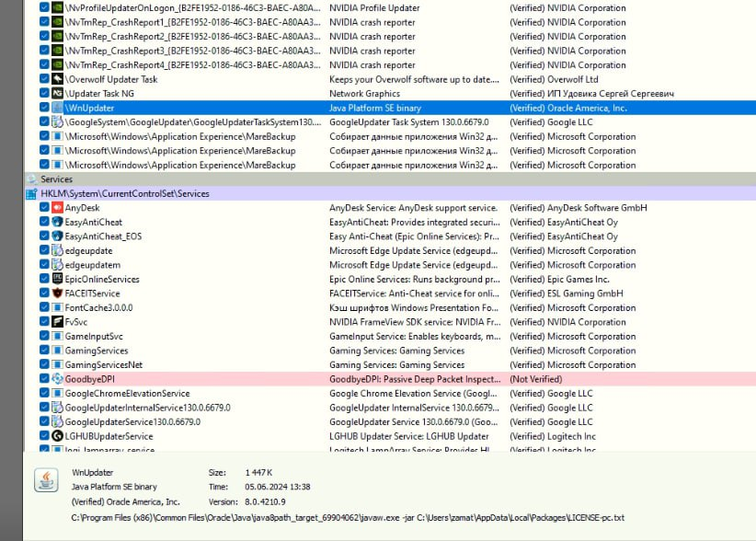This screenshot has width=756, height=541.
Task: Select the \WnUpdater entry name
Action: coord(90,108)
